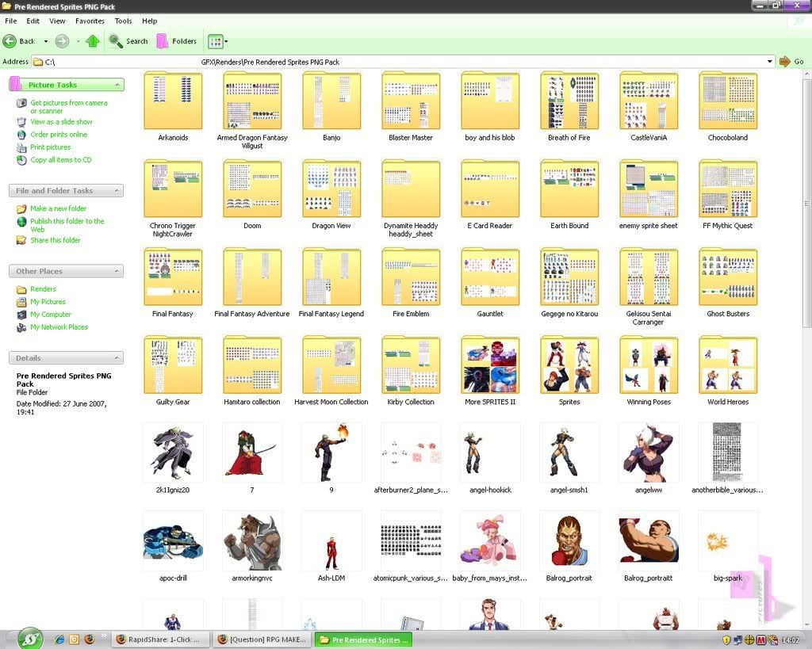812x649 pixels.
Task: Collapse the Picture Tasks panel
Action: tap(117, 84)
